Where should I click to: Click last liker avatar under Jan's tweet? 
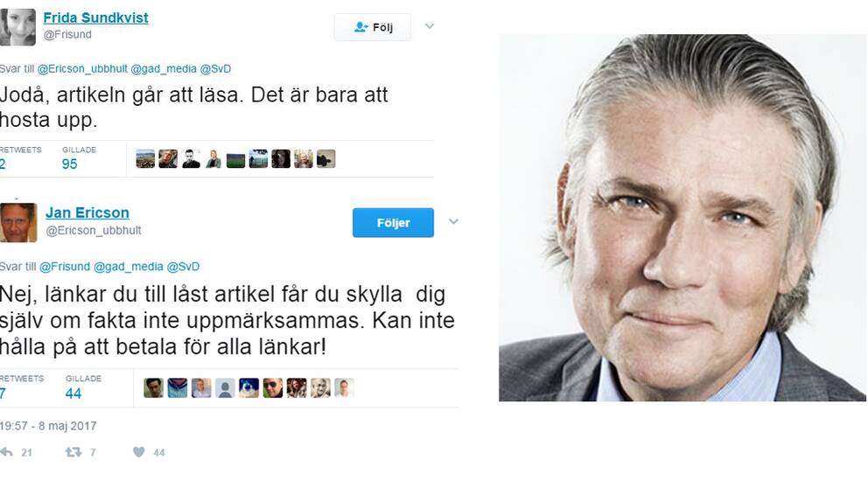coord(344,387)
